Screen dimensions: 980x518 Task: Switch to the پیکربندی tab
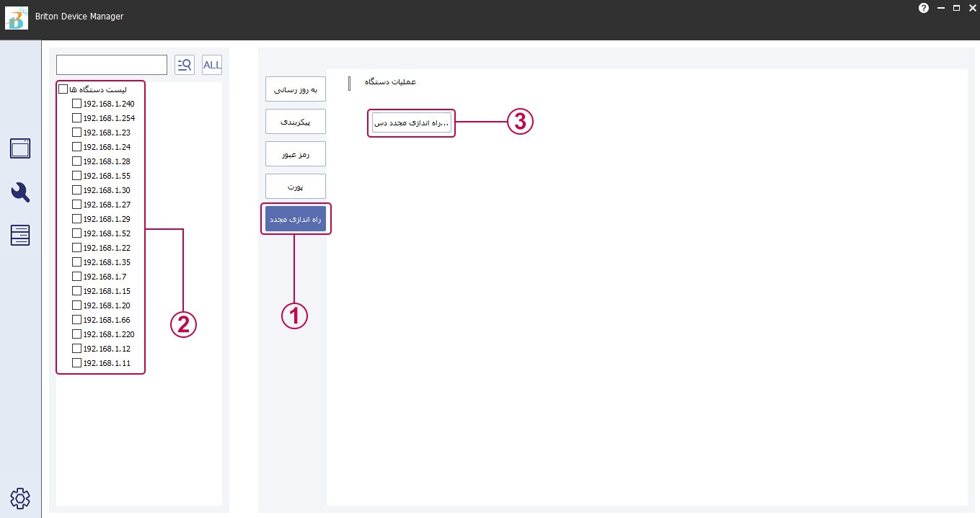click(x=296, y=122)
